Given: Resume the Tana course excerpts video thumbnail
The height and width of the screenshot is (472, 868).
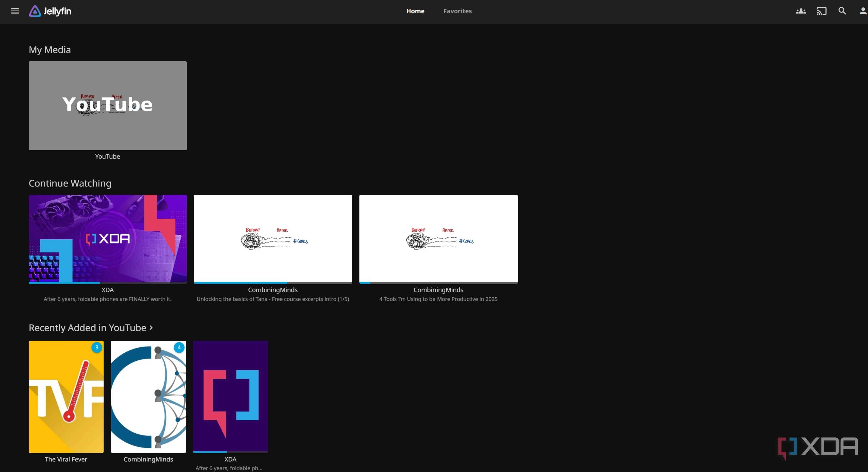Looking at the screenshot, I should pyautogui.click(x=273, y=238).
